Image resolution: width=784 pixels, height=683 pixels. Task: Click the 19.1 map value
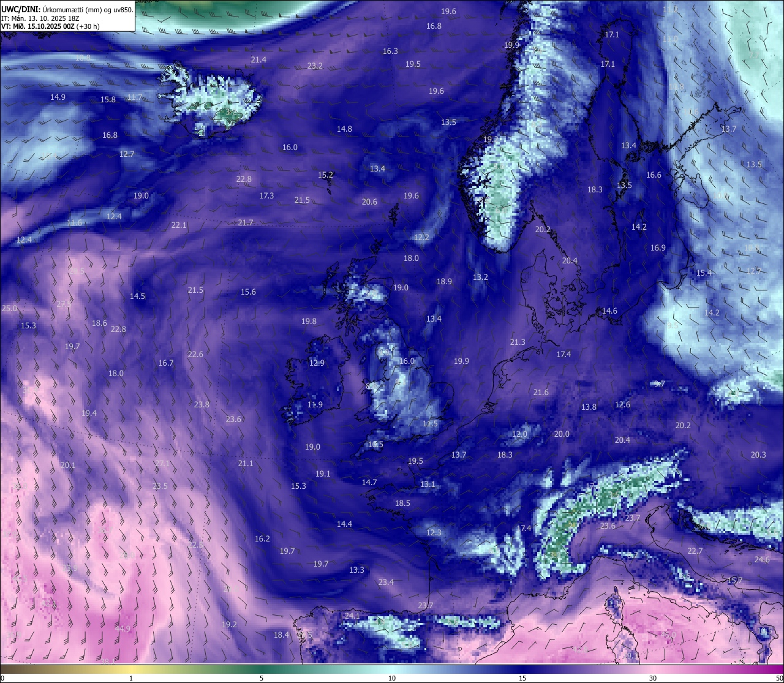click(323, 474)
